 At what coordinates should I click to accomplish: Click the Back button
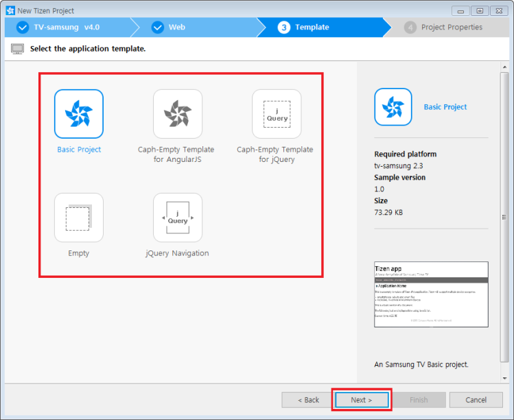point(308,399)
